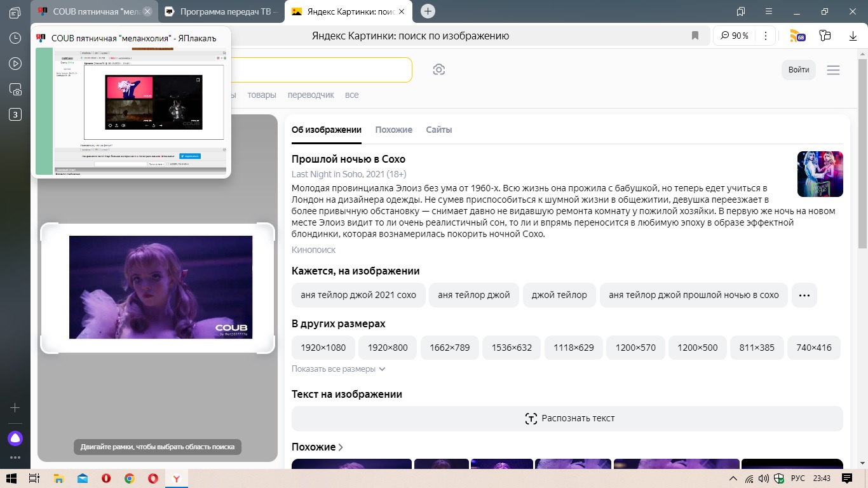Click the purple COUB search image preview
This screenshot has width=868, height=488.
coord(161,287)
